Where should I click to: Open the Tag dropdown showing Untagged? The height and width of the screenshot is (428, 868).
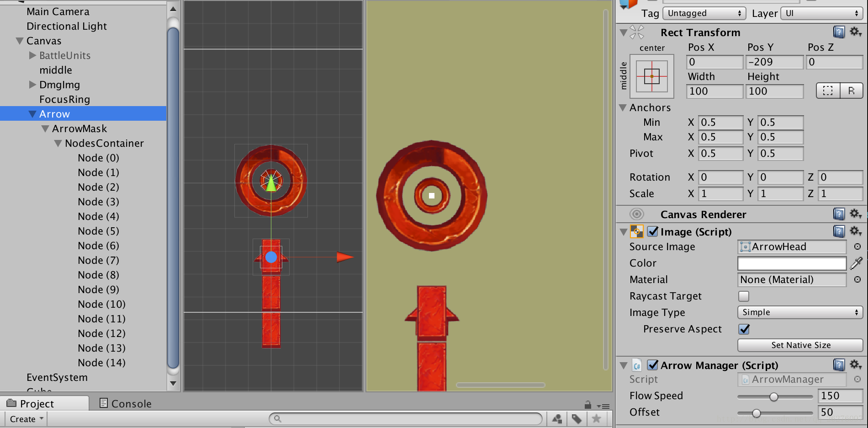[704, 13]
